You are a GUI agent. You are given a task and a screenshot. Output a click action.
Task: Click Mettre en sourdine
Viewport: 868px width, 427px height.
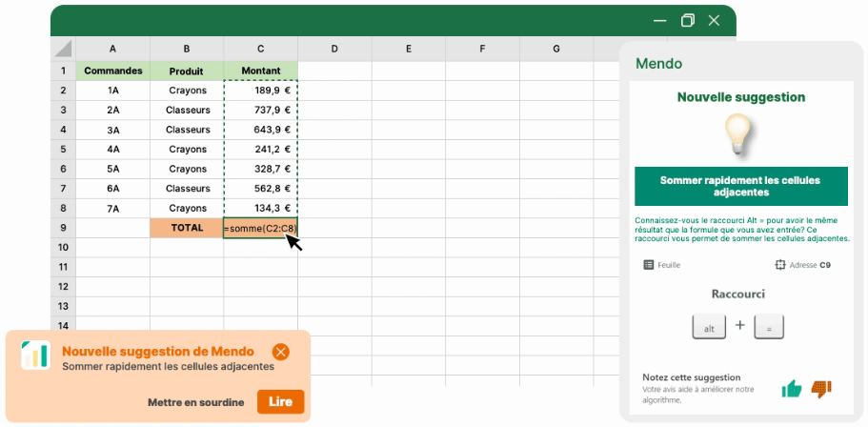click(196, 402)
